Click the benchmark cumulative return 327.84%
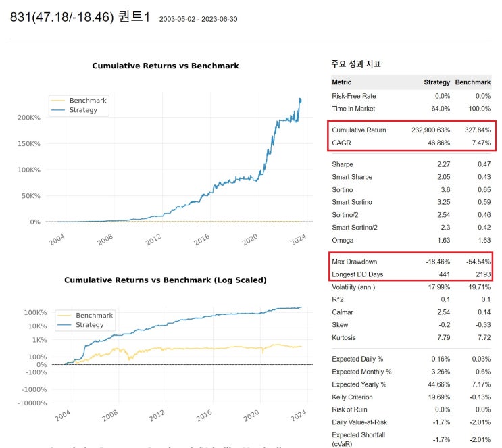502x448 pixels. (478, 130)
